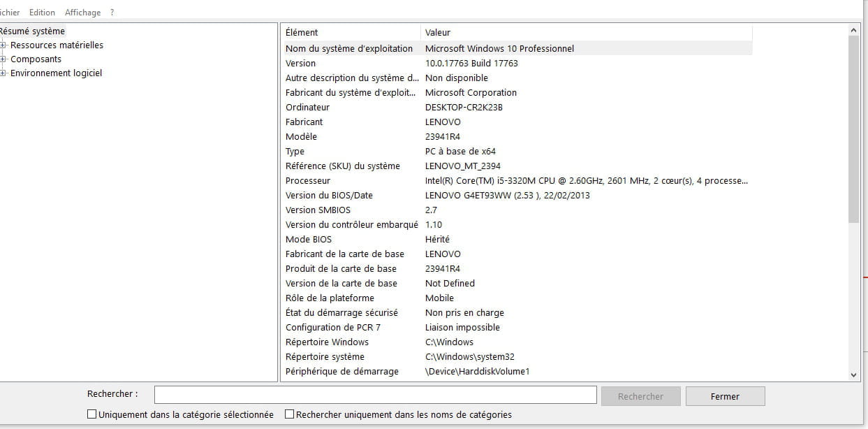Click the Non pris en charge value
Viewport: 868px width, 429px height.
[464, 312]
